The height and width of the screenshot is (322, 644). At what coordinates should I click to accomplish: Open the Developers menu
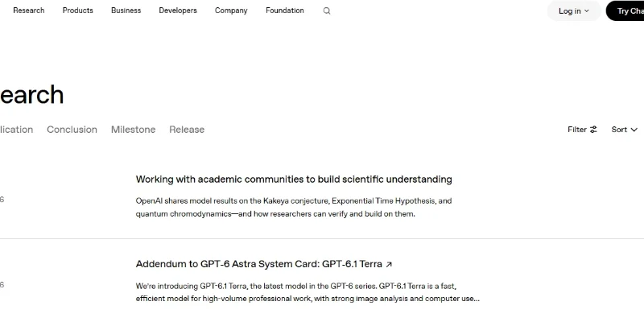pos(178,10)
